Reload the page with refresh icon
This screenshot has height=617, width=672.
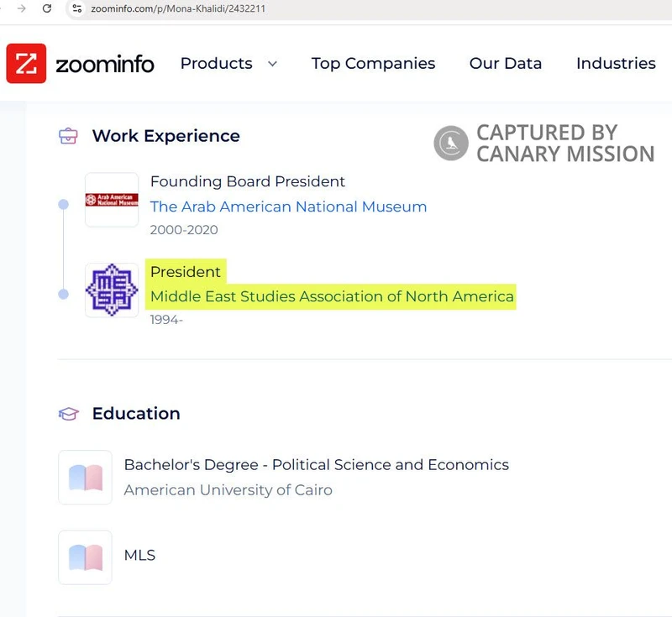point(47,8)
